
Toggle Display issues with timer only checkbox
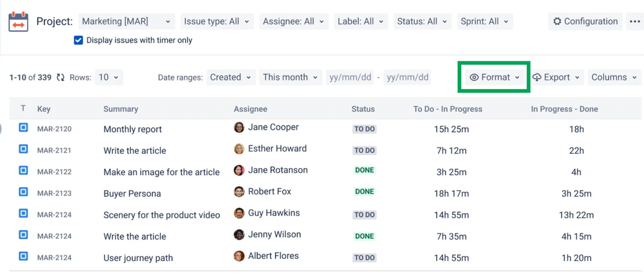[x=79, y=40]
